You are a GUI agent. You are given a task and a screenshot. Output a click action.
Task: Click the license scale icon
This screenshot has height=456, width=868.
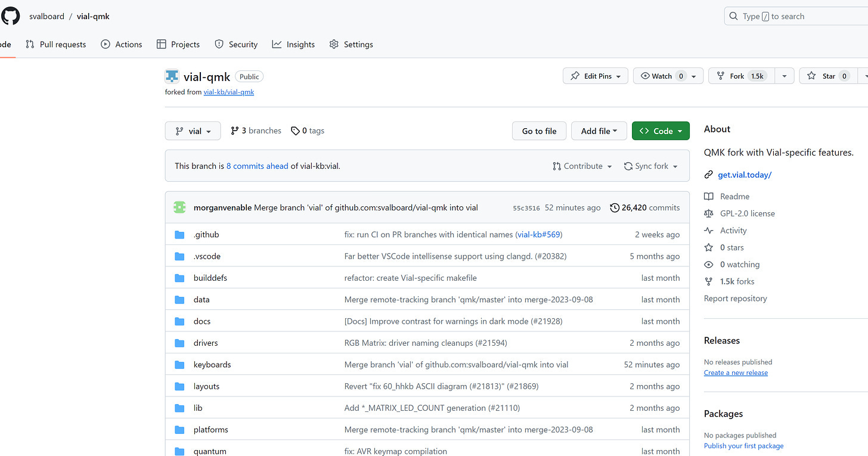(x=708, y=213)
